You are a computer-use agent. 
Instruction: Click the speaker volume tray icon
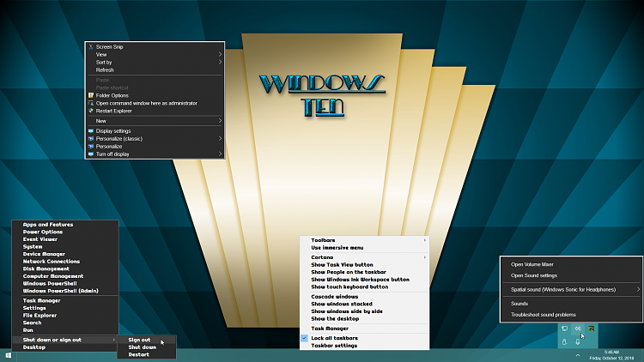(578, 329)
